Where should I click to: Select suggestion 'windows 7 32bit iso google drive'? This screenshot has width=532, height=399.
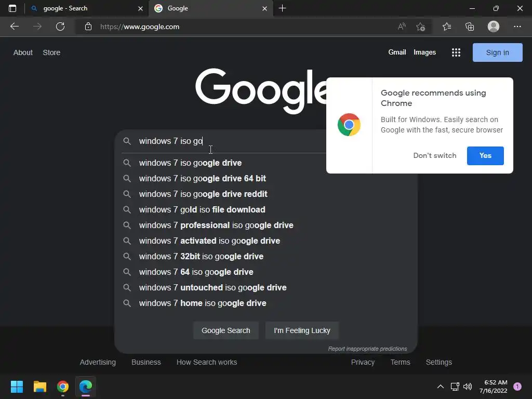[x=265, y=257]
